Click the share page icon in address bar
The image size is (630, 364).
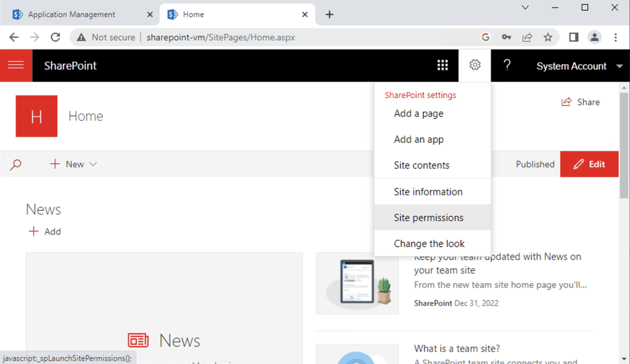527,37
